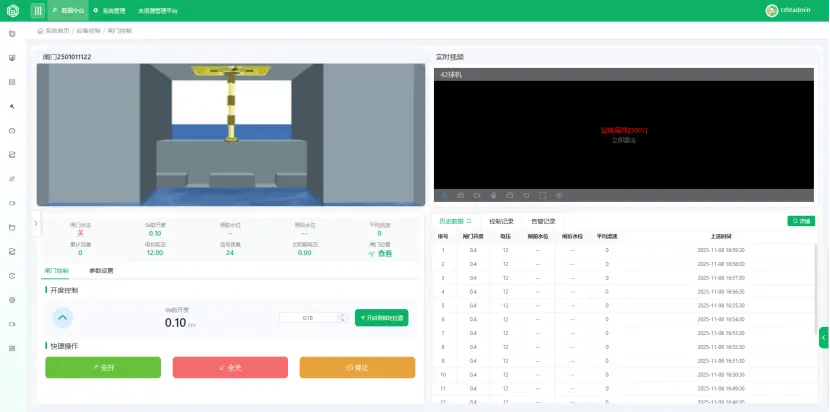Open the 系统管理 top menu

click(110, 11)
